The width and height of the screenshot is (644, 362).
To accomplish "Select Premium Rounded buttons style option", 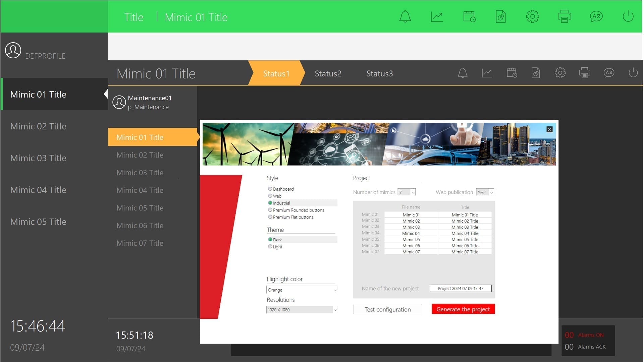I will (x=270, y=210).
